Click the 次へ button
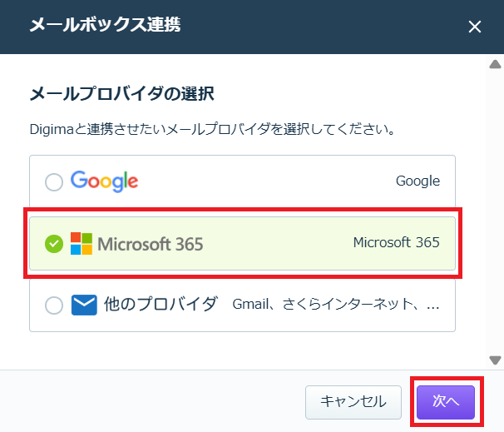504x432 pixels. coord(446,402)
